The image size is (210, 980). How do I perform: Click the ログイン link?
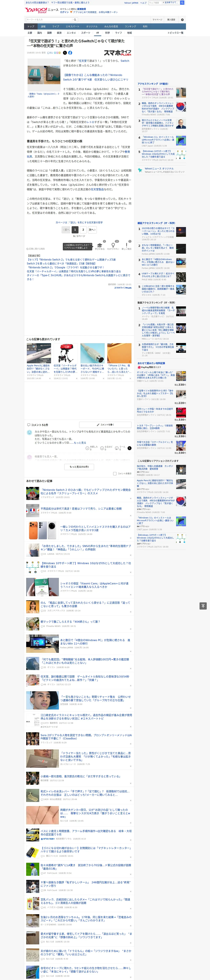click(64, 12)
